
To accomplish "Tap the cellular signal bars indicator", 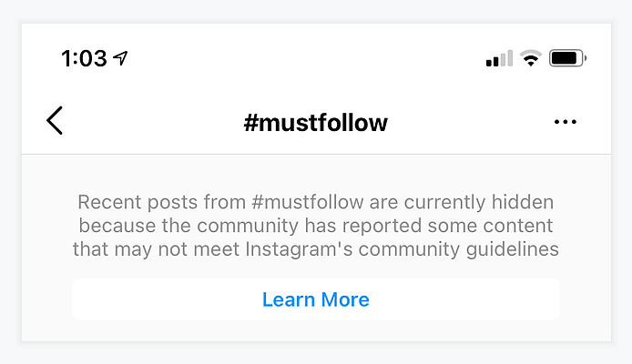I will point(499,58).
